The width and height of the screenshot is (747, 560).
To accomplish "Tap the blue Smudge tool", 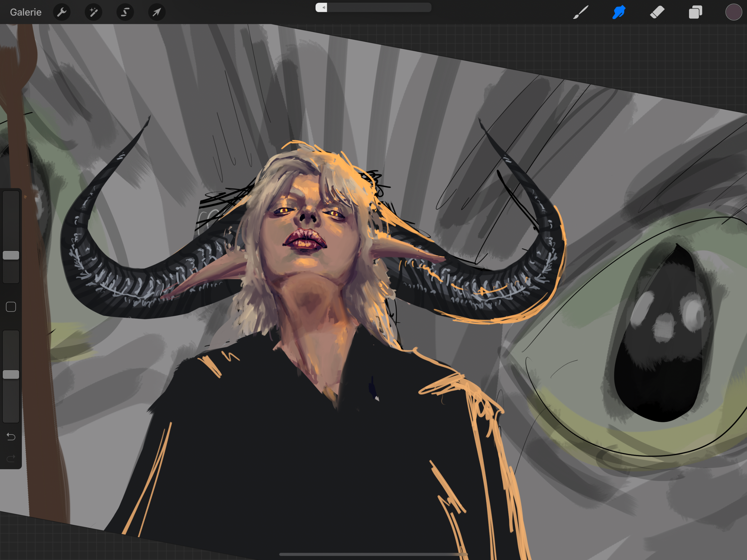I will [619, 12].
